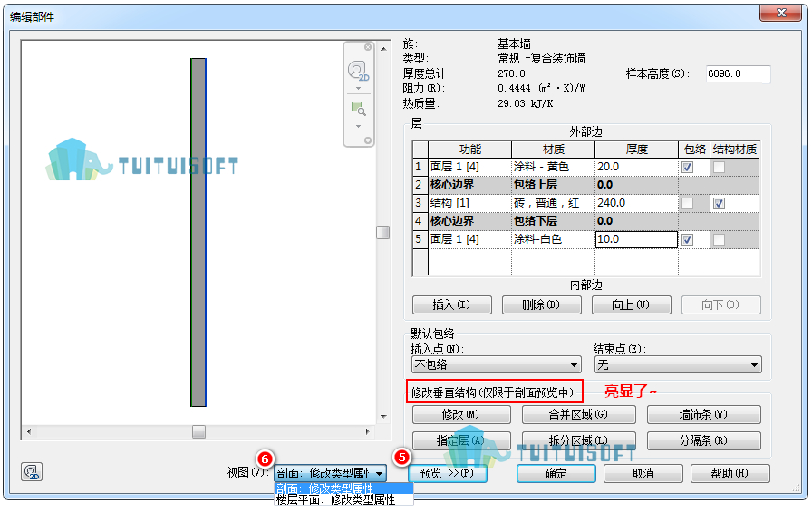This screenshot has height=522, width=812.
Task: Click the 预览 >>(P) preview button
Action: pos(448,473)
